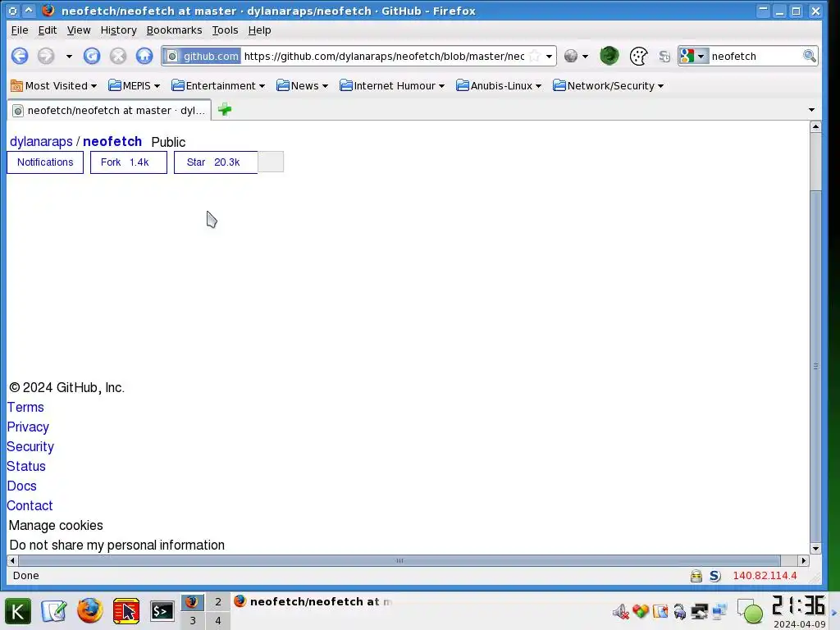Reload the page with the Reload button

(x=92, y=56)
